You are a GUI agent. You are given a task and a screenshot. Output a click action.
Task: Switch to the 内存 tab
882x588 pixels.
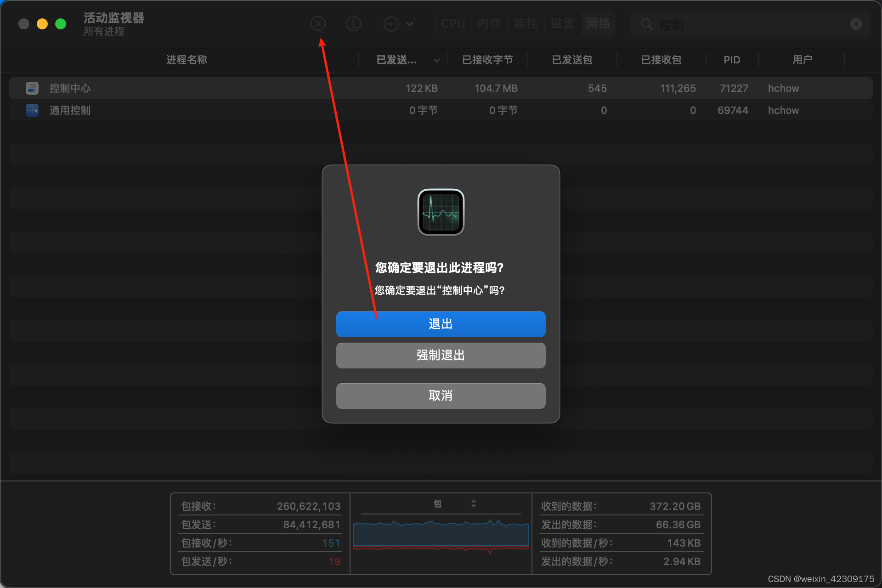[489, 23]
